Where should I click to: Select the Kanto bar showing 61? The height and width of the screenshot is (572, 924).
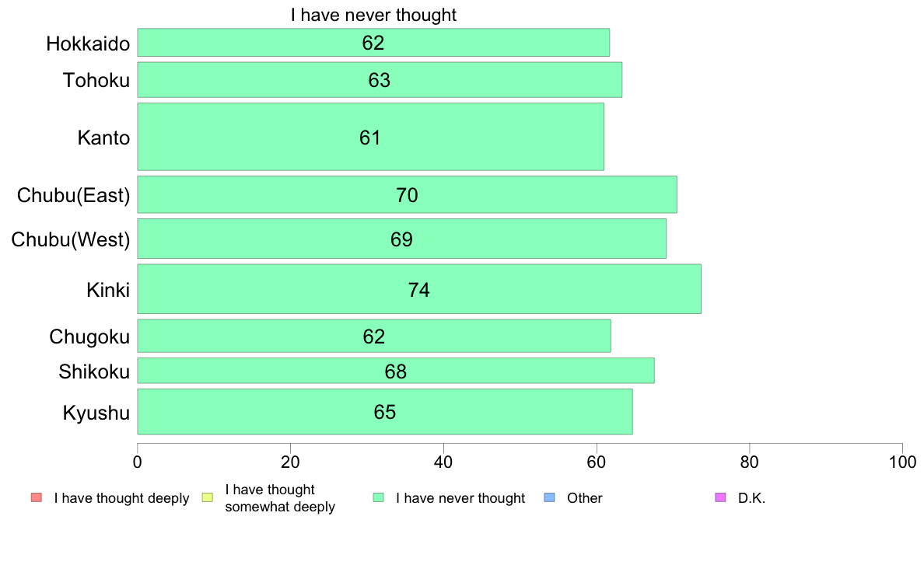pos(371,137)
